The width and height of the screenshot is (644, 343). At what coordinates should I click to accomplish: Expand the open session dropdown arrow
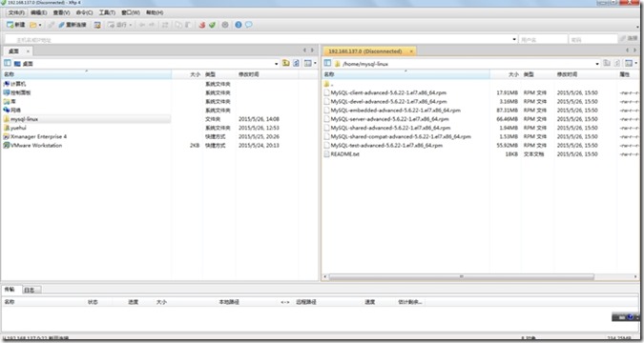click(x=40, y=25)
